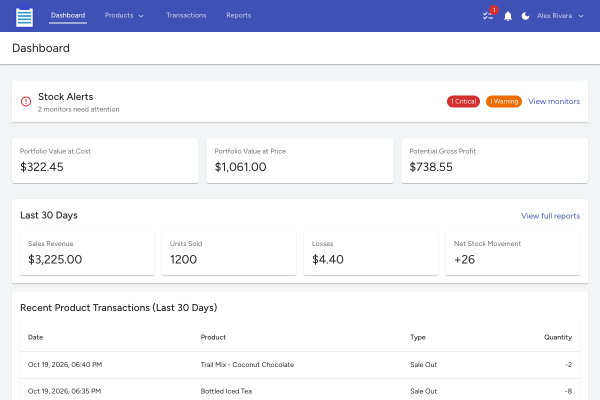The width and height of the screenshot is (600, 400).
Task: Click the Net Stock Movement +26 value
Action: point(464,260)
